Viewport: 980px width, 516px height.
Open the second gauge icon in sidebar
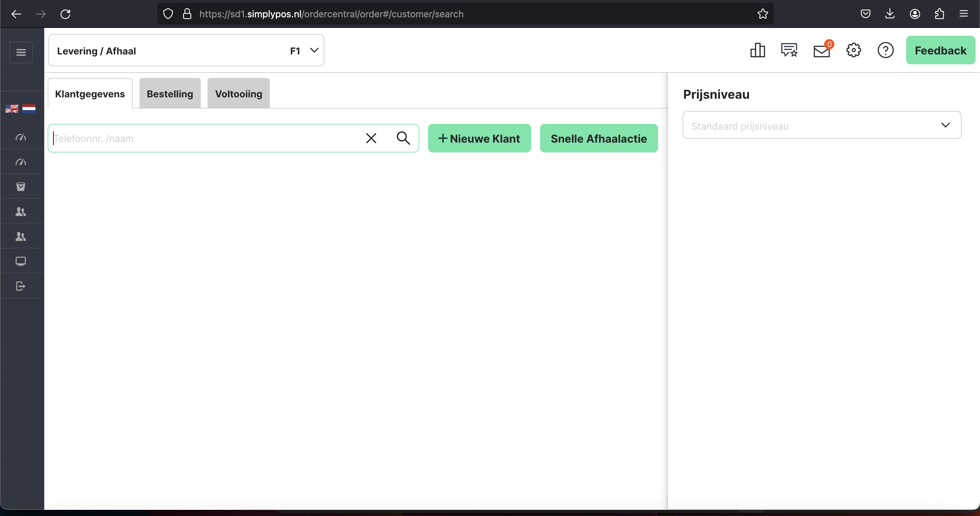(x=21, y=162)
